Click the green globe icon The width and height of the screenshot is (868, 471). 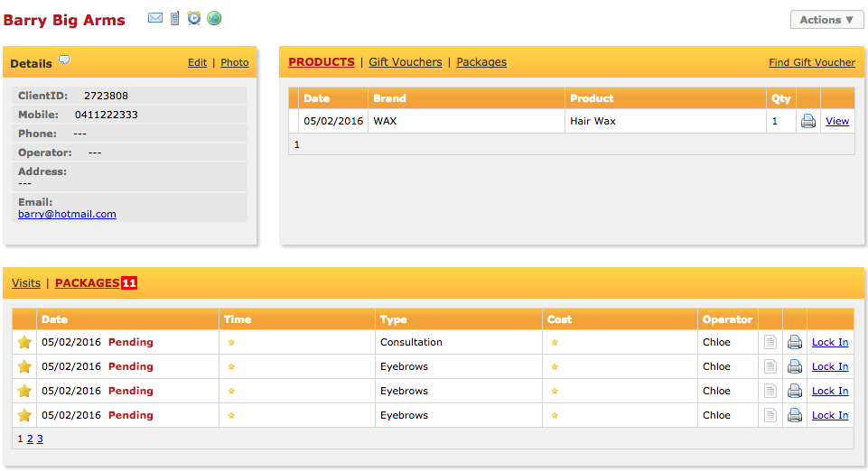click(x=214, y=18)
